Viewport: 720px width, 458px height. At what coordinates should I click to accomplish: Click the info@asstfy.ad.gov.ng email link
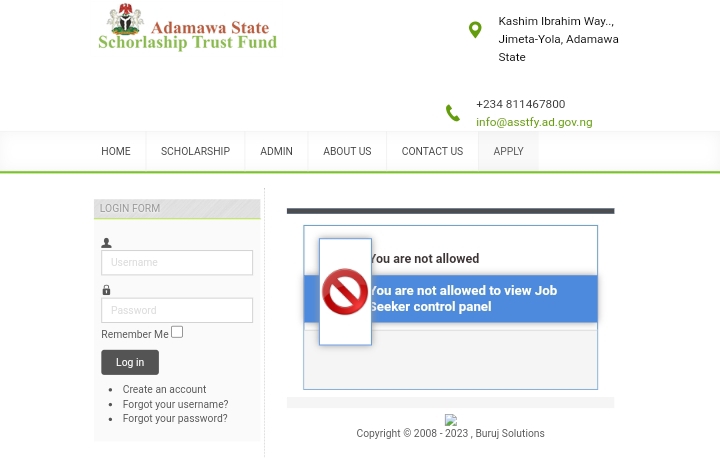[534, 122]
